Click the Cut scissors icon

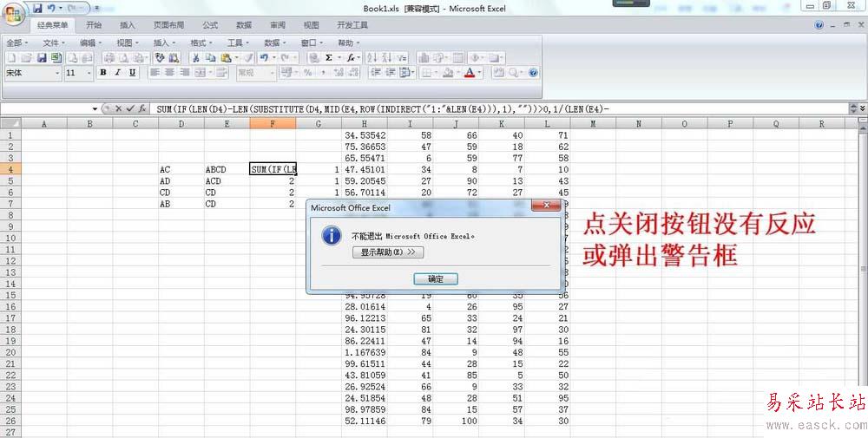[195, 57]
